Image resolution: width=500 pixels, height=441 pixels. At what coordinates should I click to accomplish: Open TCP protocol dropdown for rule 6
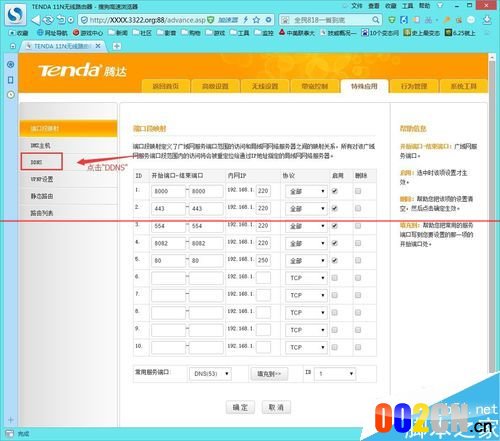coord(306,278)
